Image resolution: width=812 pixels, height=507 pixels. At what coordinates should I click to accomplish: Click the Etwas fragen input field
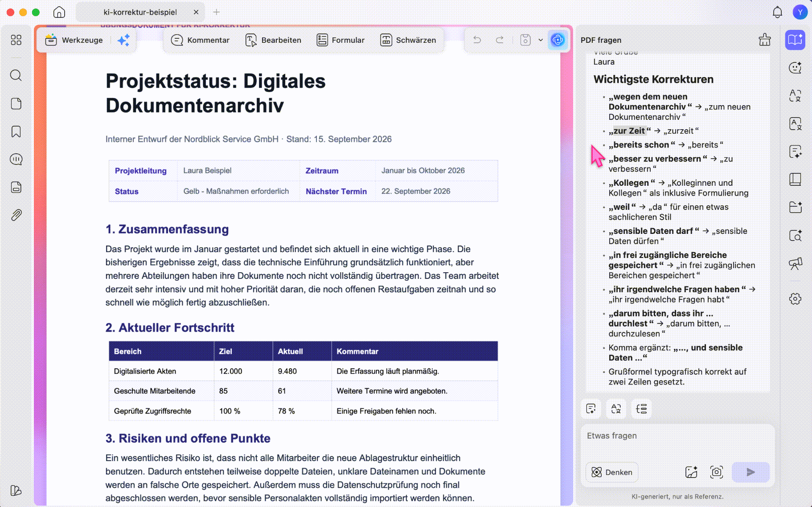coord(677,436)
